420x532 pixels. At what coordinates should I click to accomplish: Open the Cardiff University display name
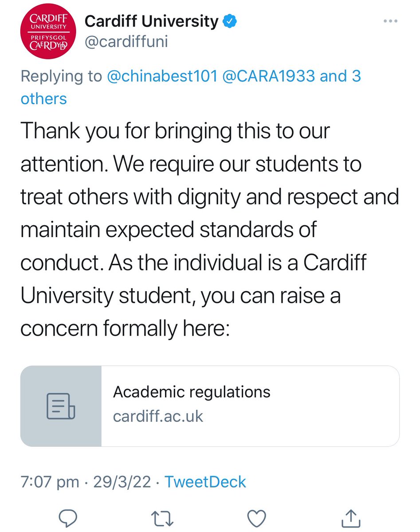click(152, 21)
